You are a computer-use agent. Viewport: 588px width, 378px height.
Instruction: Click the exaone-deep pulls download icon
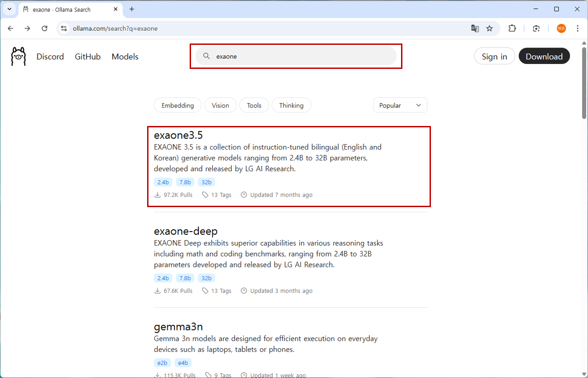tap(158, 291)
